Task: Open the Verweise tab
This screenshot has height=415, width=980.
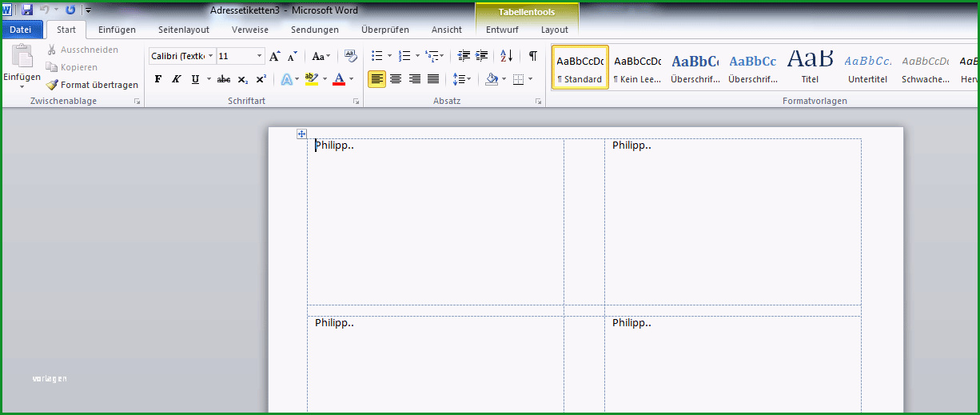Action: (250, 30)
